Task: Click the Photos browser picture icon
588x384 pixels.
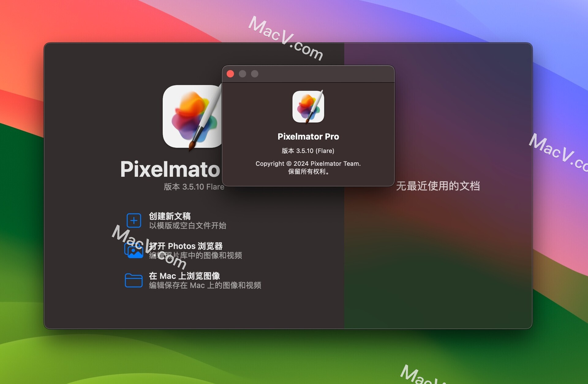Action: point(134,250)
